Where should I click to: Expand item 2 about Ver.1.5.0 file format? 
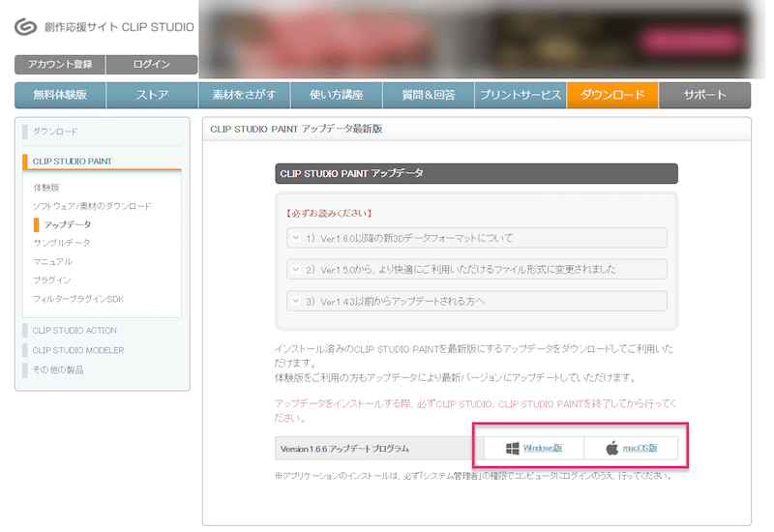476,270
